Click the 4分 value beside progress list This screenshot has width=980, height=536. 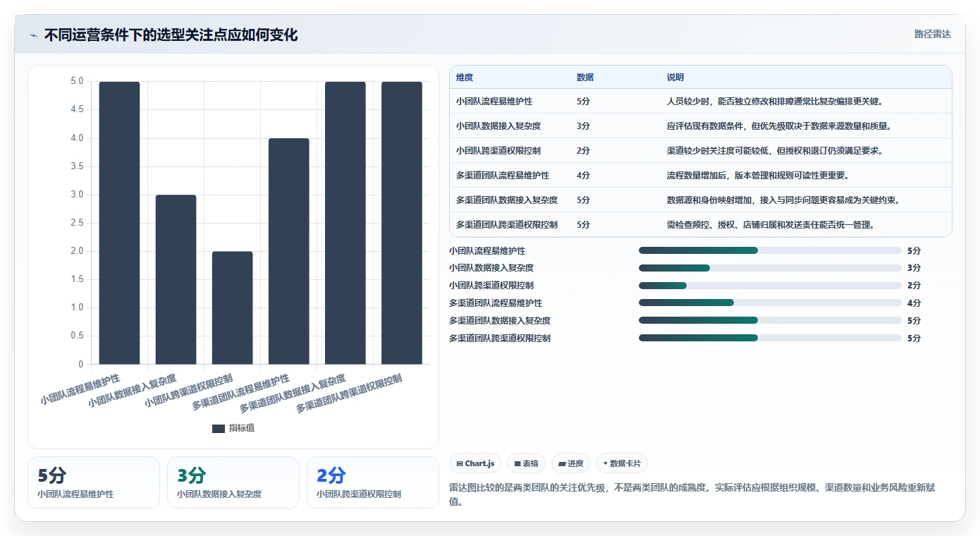tap(914, 303)
